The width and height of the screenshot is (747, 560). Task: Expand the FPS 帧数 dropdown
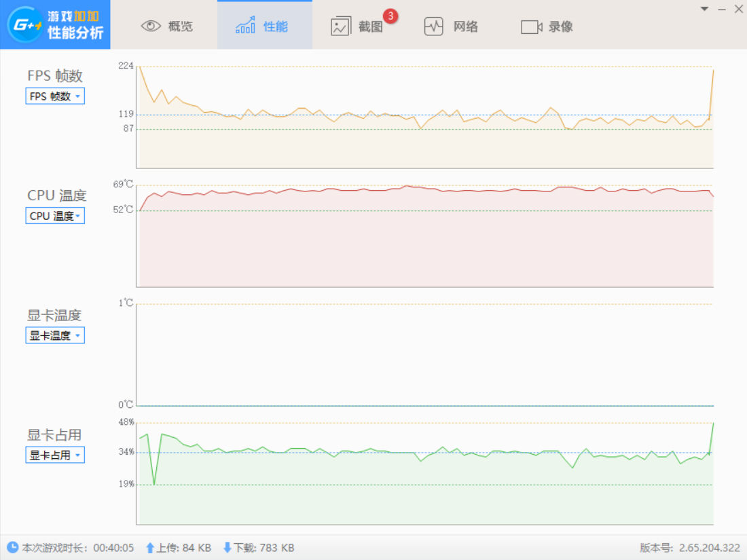point(55,96)
